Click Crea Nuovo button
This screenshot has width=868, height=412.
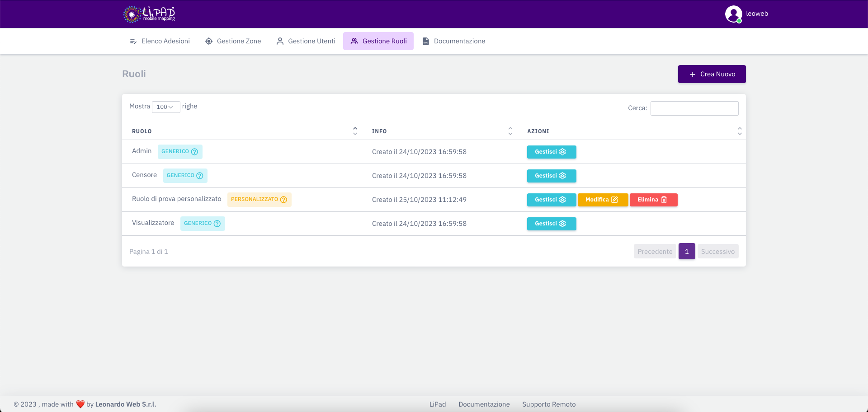pyautogui.click(x=712, y=74)
